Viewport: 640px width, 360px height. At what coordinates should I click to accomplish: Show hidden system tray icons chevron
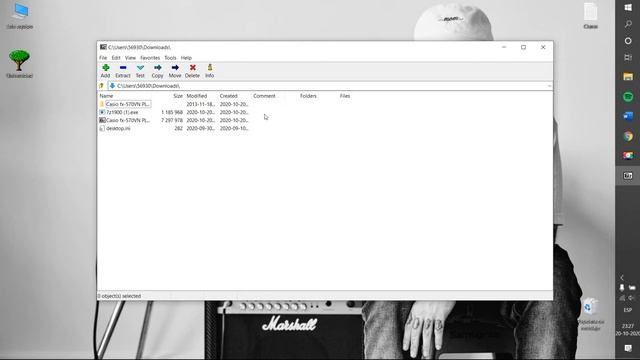(x=622, y=278)
